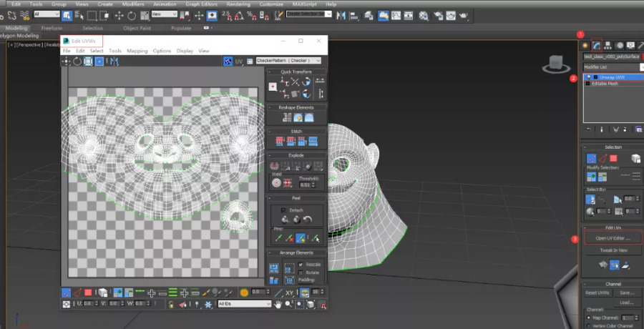644x329 pixels.
Task: Click the Modify panel tab icon
Action: pyautogui.click(x=597, y=45)
